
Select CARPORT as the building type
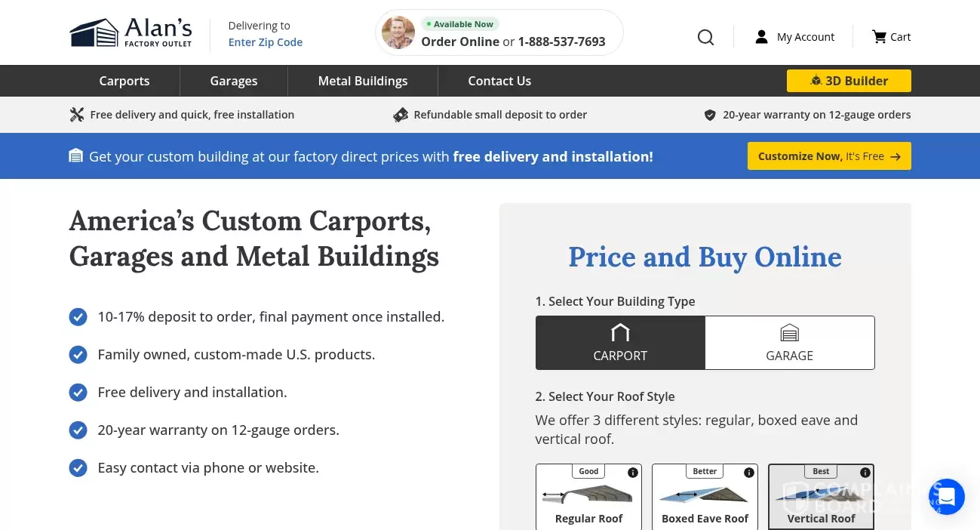point(620,343)
